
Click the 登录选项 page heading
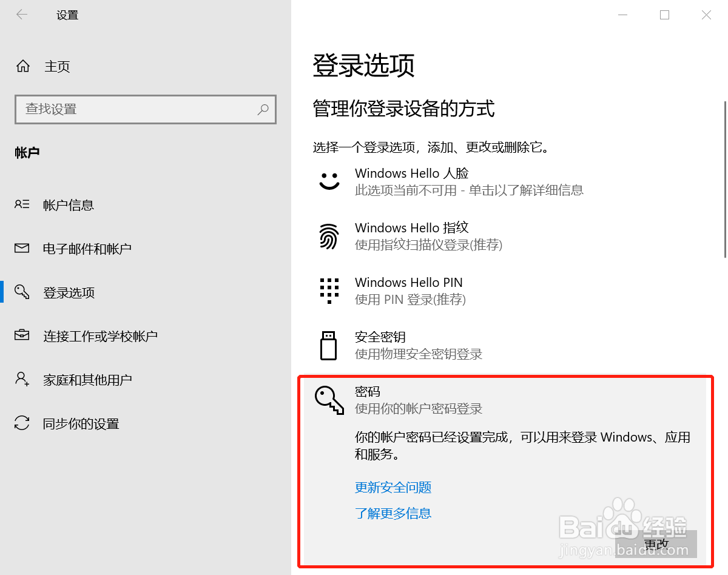(x=363, y=66)
